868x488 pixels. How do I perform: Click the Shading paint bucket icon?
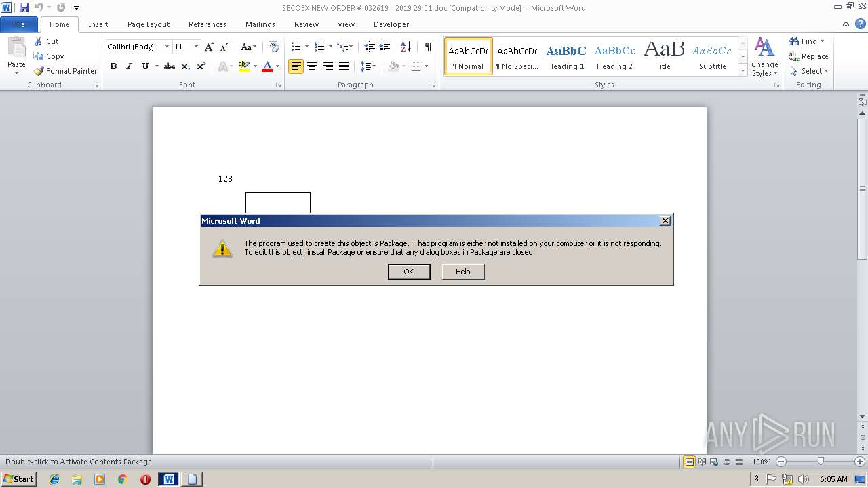[x=393, y=66]
